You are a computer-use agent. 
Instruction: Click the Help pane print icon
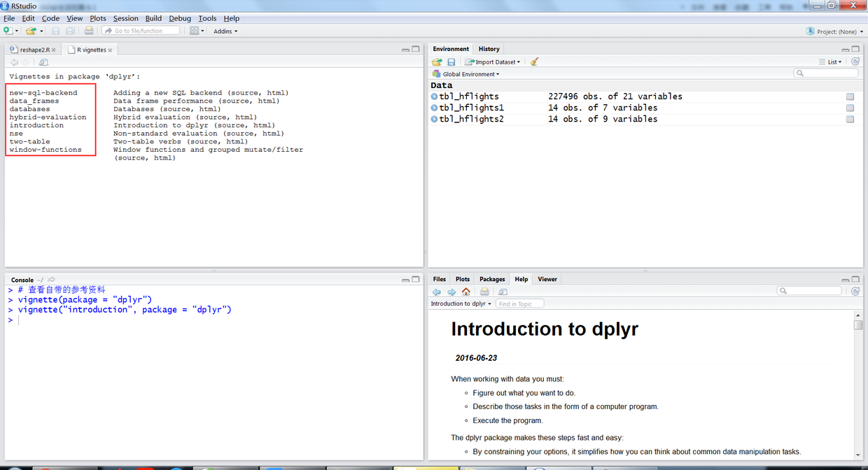(x=484, y=292)
